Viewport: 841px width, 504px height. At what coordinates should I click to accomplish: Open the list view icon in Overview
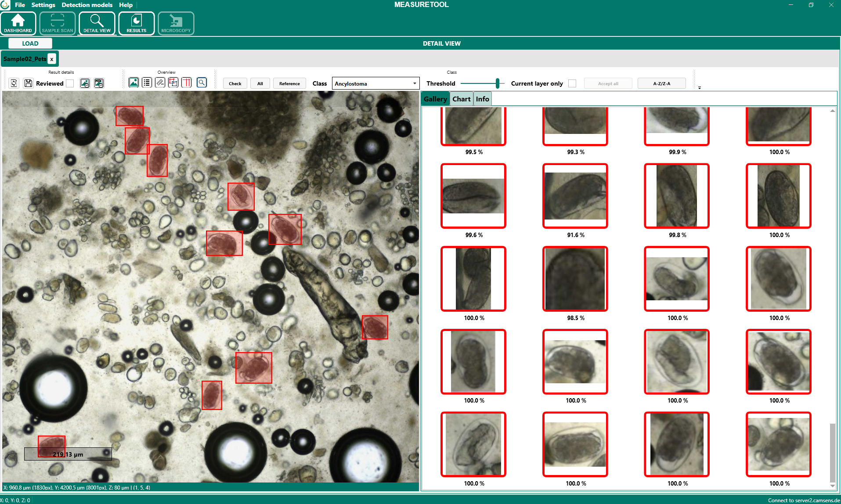tap(147, 83)
